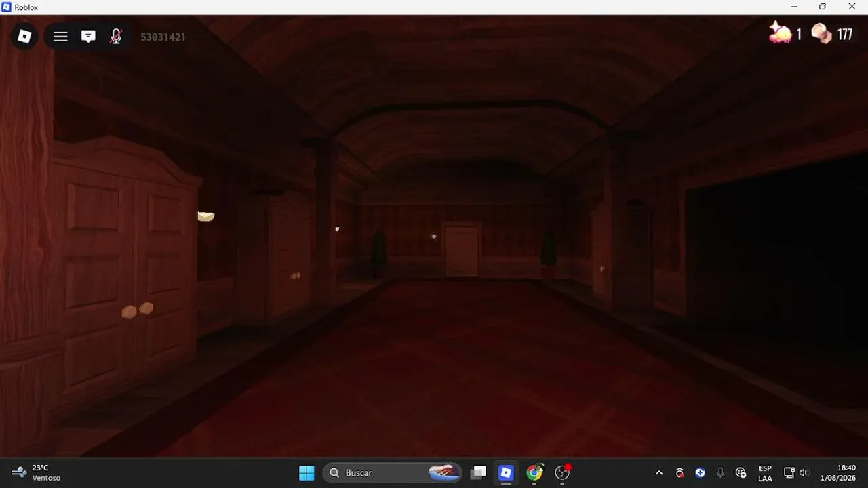Open OBS Studio from the taskbar
This screenshot has height=488, width=868.
[x=562, y=472]
